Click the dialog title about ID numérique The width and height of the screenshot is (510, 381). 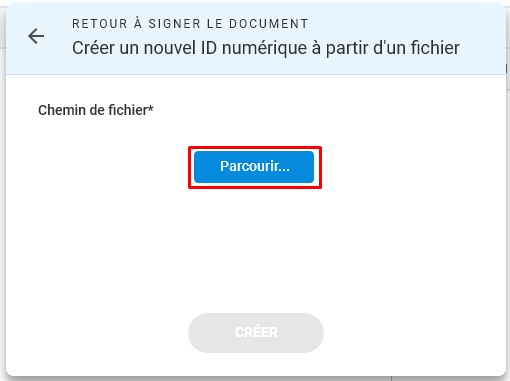(266, 48)
